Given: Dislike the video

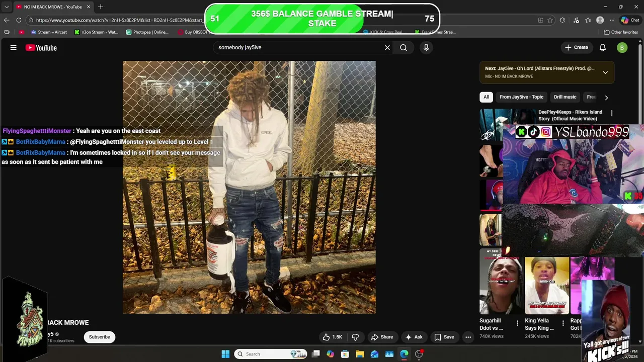Looking at the screenshot, I should pyautogui.click(x=355, y=337).
